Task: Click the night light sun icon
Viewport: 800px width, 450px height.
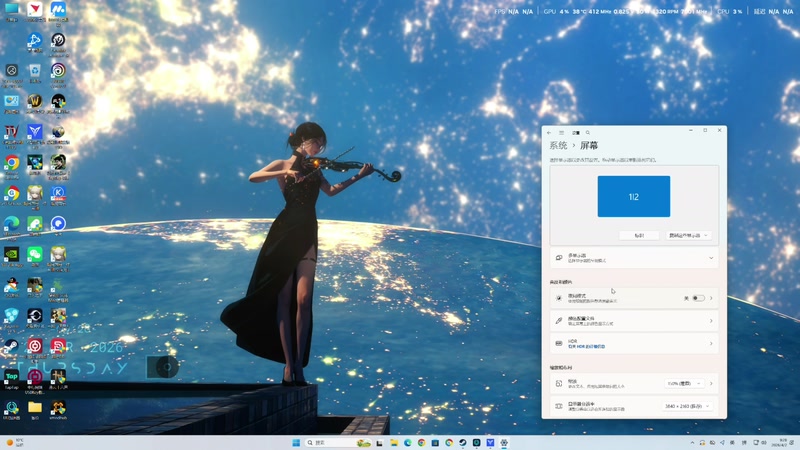Action: (559, 298)
